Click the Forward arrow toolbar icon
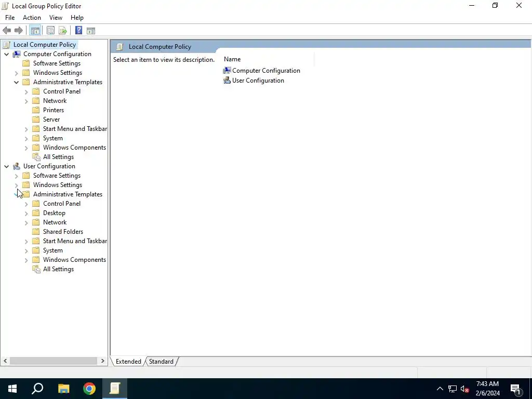Viewport: 532px width, 399px height. click(19, 31)
